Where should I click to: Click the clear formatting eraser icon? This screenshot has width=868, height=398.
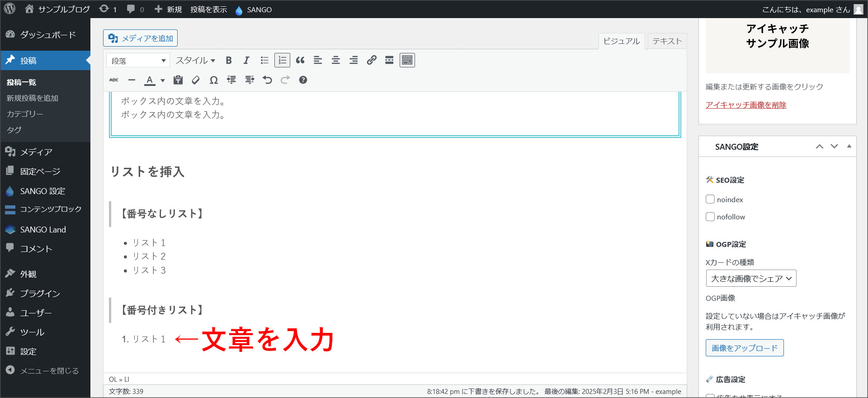[196, 80]
